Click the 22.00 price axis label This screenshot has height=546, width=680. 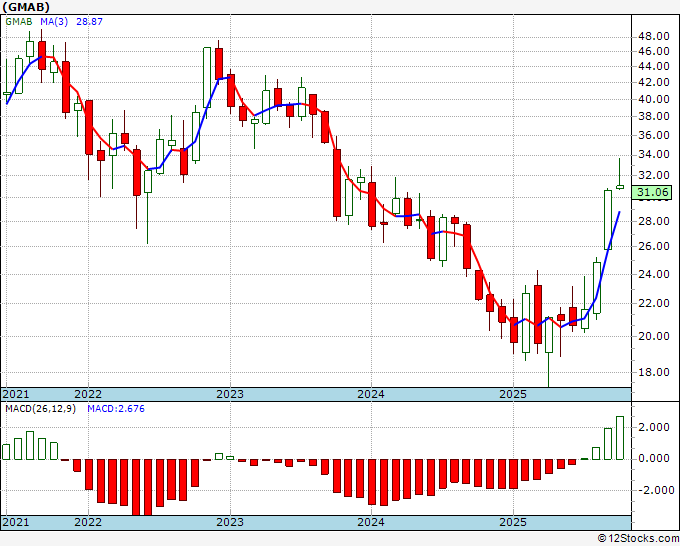(x=654, y=303)
